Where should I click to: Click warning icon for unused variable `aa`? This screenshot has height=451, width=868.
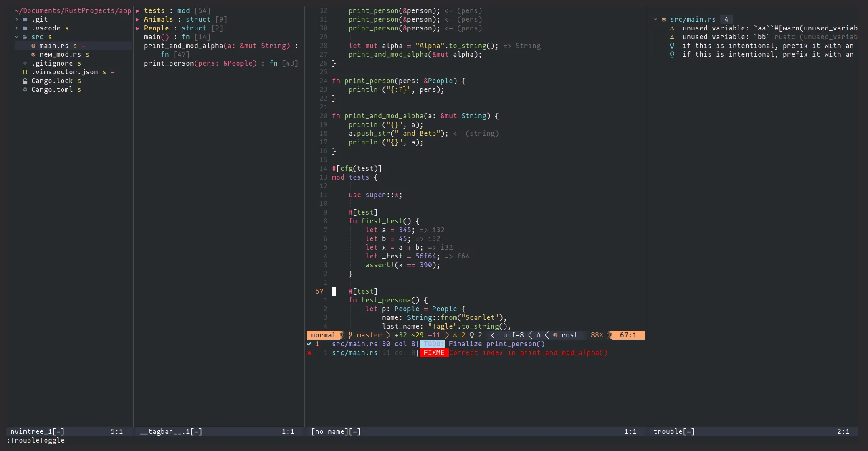[x=672, y=28]
